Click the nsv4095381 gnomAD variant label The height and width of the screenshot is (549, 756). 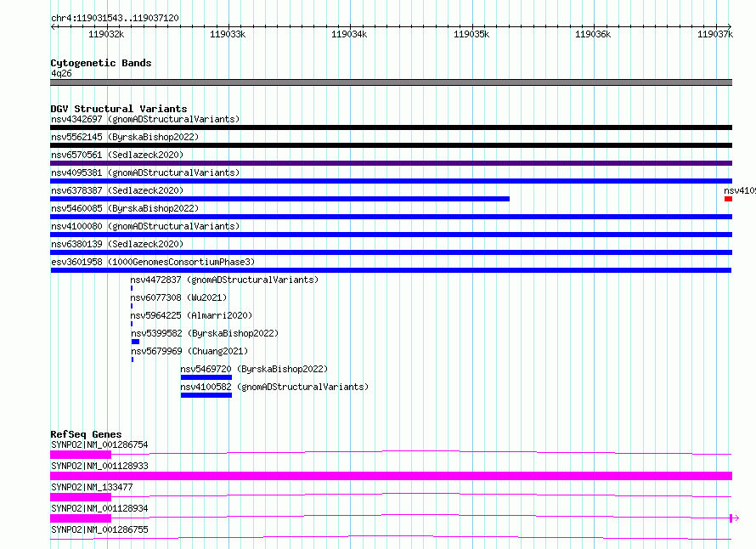coord(145,173)
